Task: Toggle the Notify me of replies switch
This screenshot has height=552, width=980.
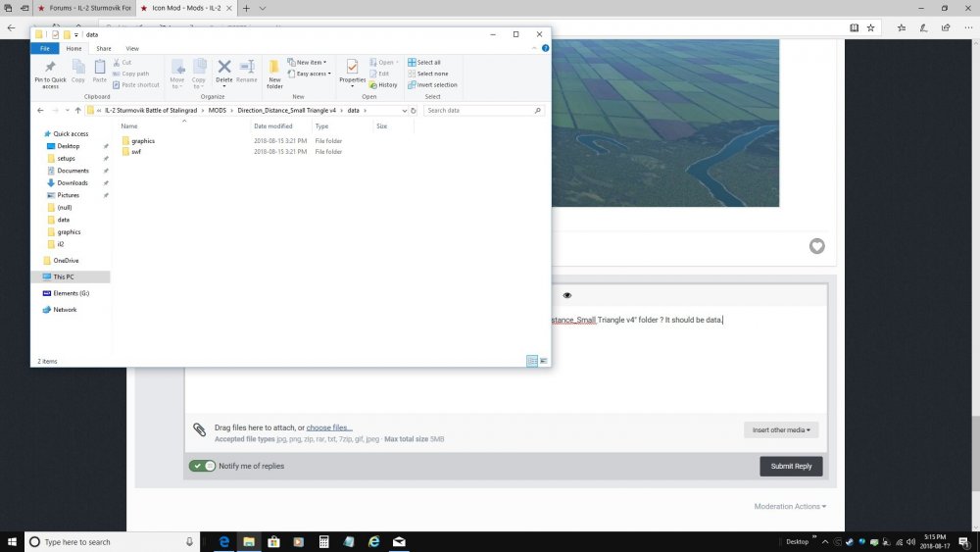Action: pos(203,466)
